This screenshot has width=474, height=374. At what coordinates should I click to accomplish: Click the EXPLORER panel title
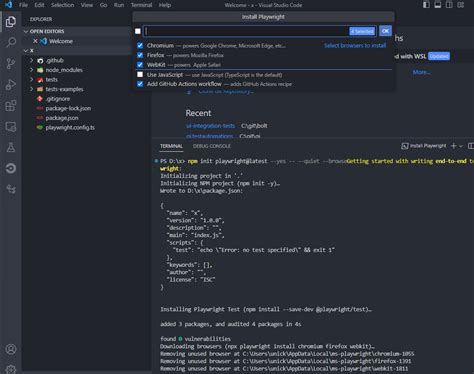41,19
